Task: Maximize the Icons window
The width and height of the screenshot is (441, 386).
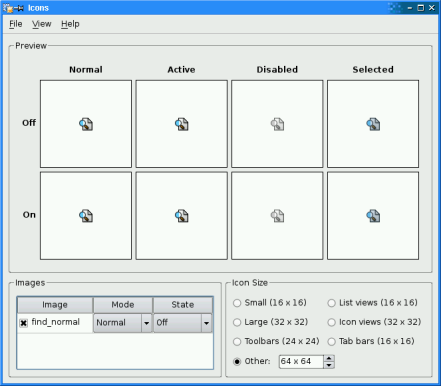Action: 421,8
